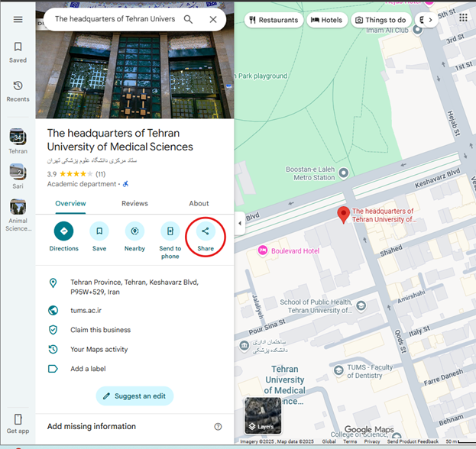Collapse the side panel arrow
The width and height of the screenshot is (476, 449).
[240, 223]
